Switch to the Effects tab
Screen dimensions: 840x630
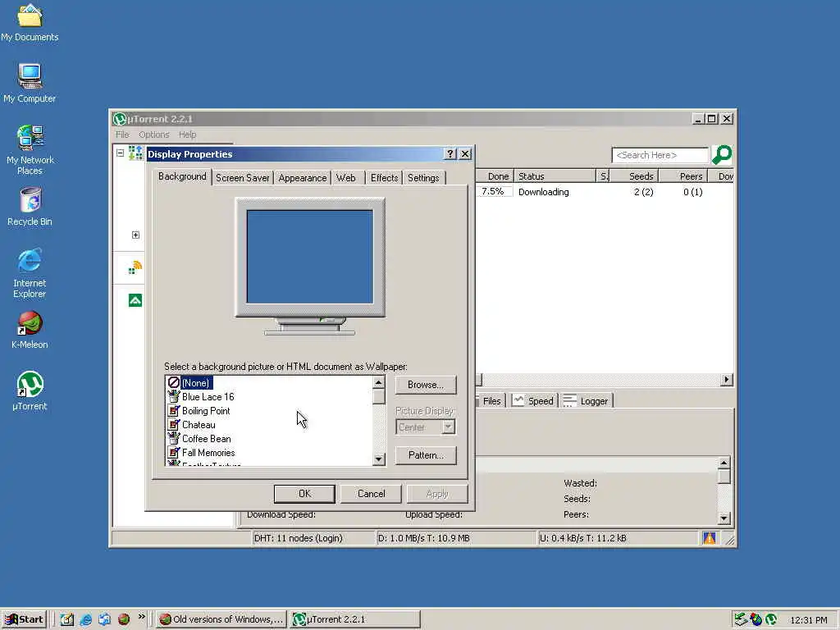click(384, 178)
